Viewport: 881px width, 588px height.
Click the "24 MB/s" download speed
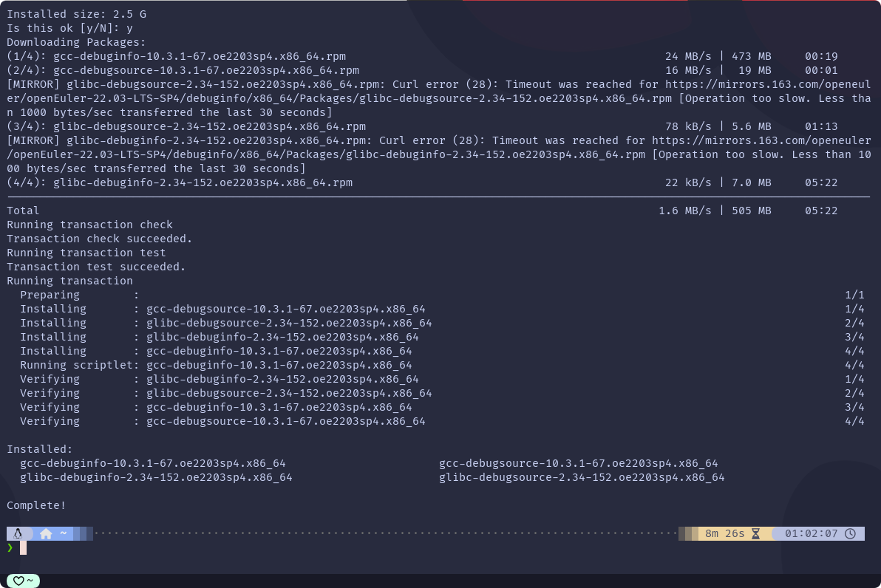(688, 56)
